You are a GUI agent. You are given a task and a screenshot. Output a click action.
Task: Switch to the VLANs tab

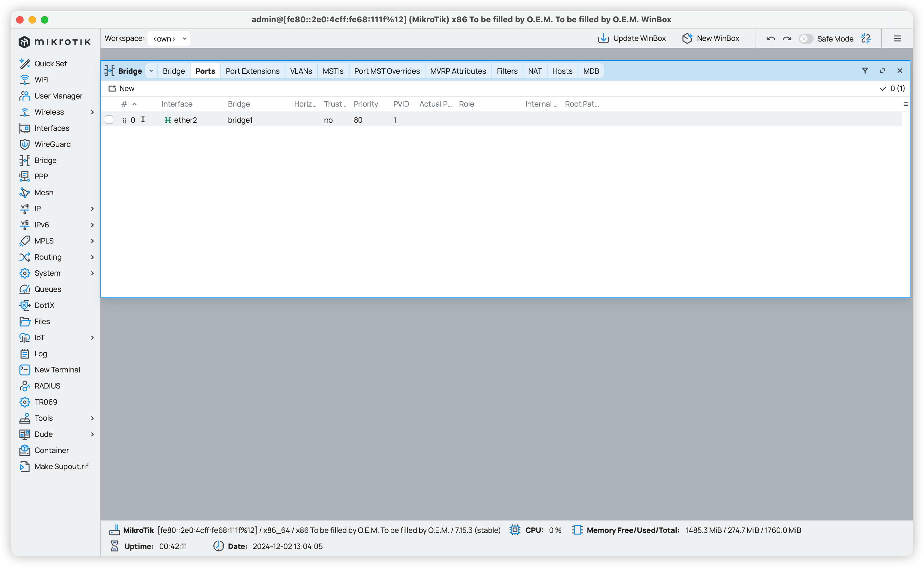tap(301, 71)
